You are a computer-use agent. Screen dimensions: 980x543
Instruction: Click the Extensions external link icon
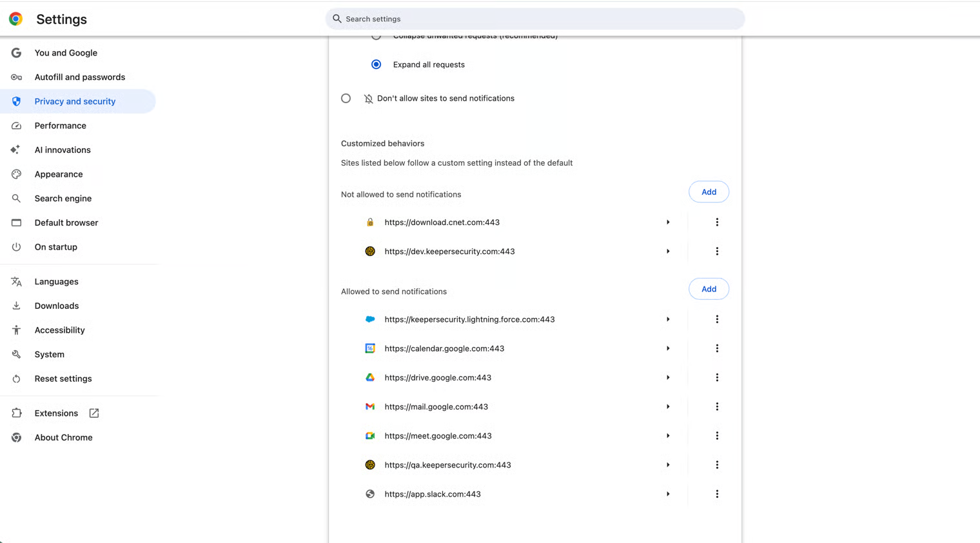tap(94, 413)
